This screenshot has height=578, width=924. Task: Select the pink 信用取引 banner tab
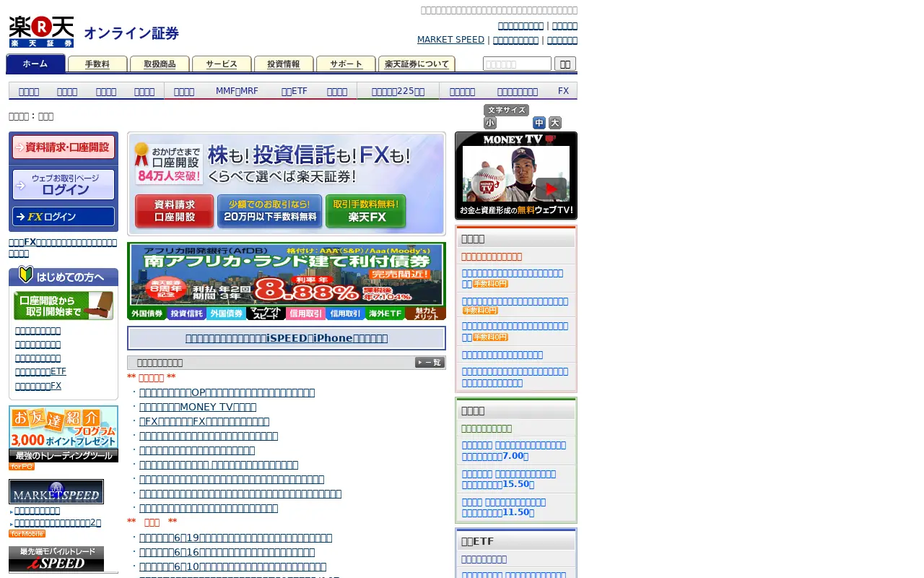tap(306, 314)
